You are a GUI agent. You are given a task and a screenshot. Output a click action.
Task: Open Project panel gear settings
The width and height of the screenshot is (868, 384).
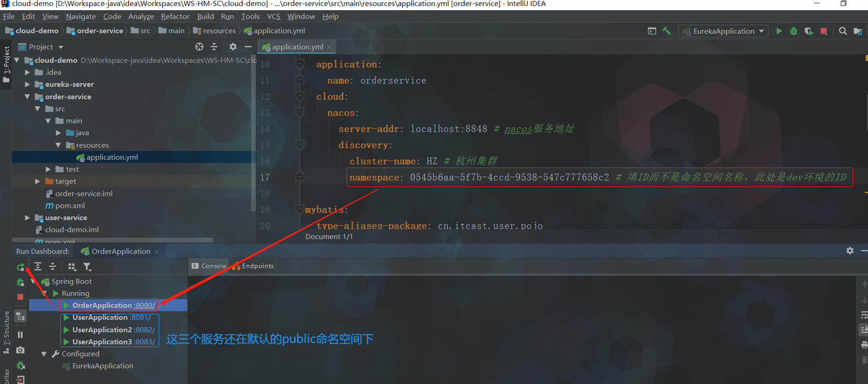[x=233, y=47]
